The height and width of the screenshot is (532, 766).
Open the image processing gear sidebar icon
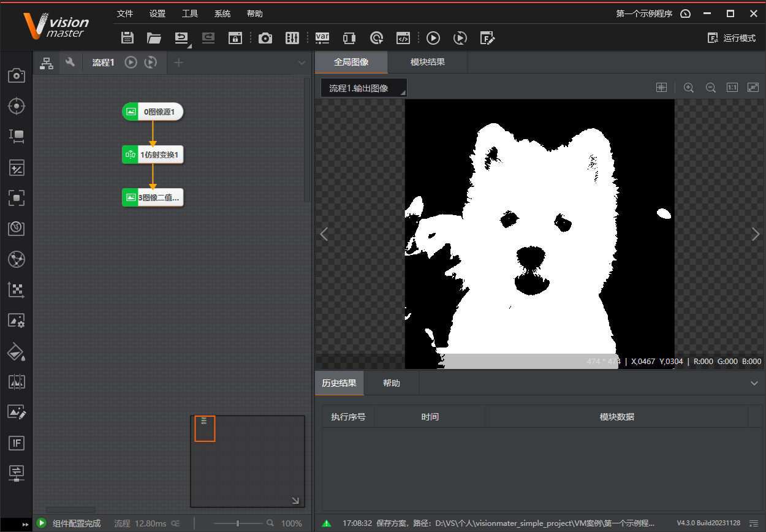tap(17, 320)
